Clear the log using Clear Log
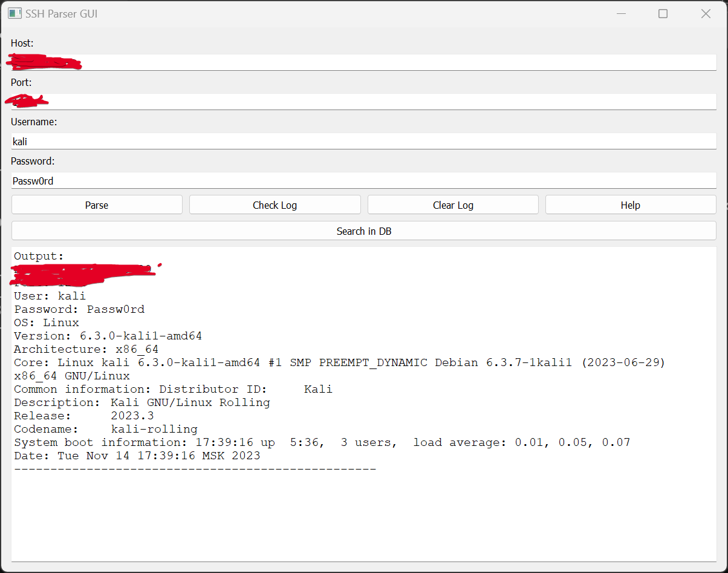 452,205
